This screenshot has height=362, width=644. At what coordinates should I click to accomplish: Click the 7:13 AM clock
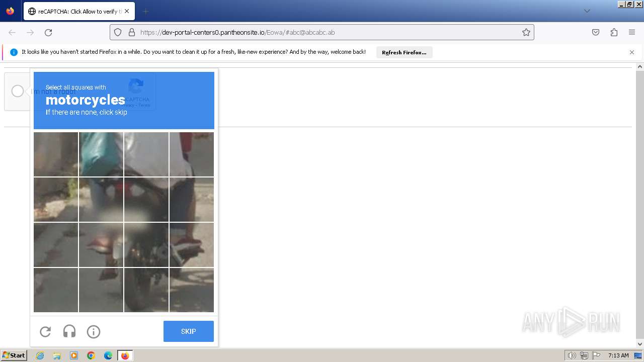[618, 355]
